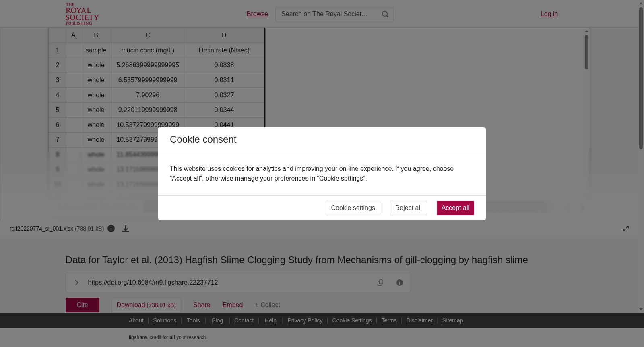Click the 'Drain rate (N/sec)' cell
Viewport: 644px width, 347px height.
click(224, 50)
